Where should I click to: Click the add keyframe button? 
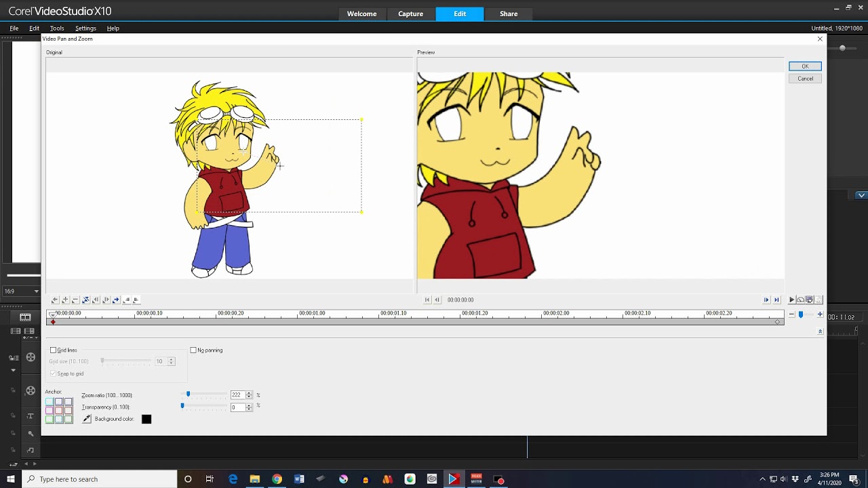(65, 300)
